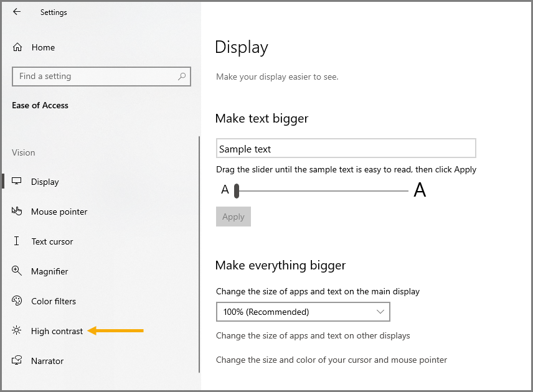Click the Home house icon

pyautogui.click(x=17, y=47)
